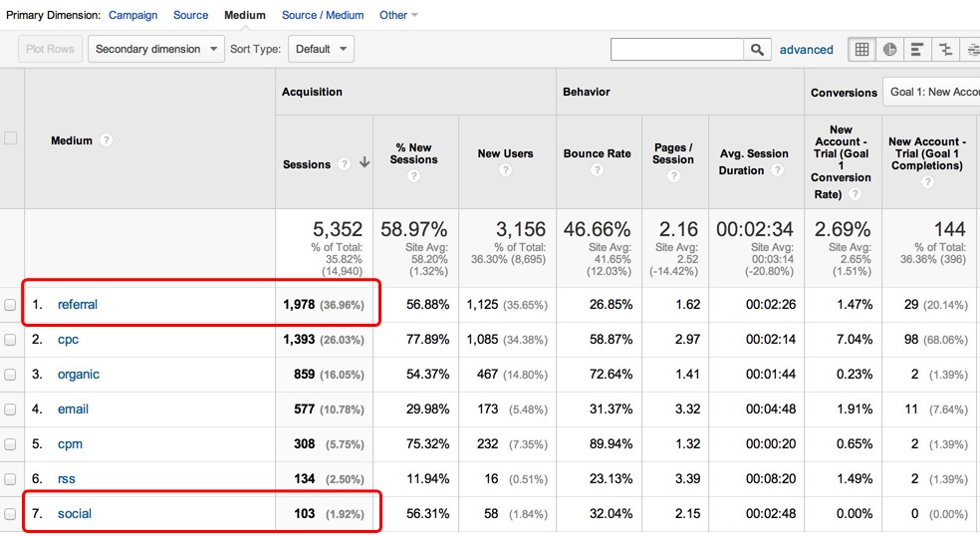Click the sort arrow beside Sessions
This screenshot has height=536, width=980.
click(x=365, y=163)
